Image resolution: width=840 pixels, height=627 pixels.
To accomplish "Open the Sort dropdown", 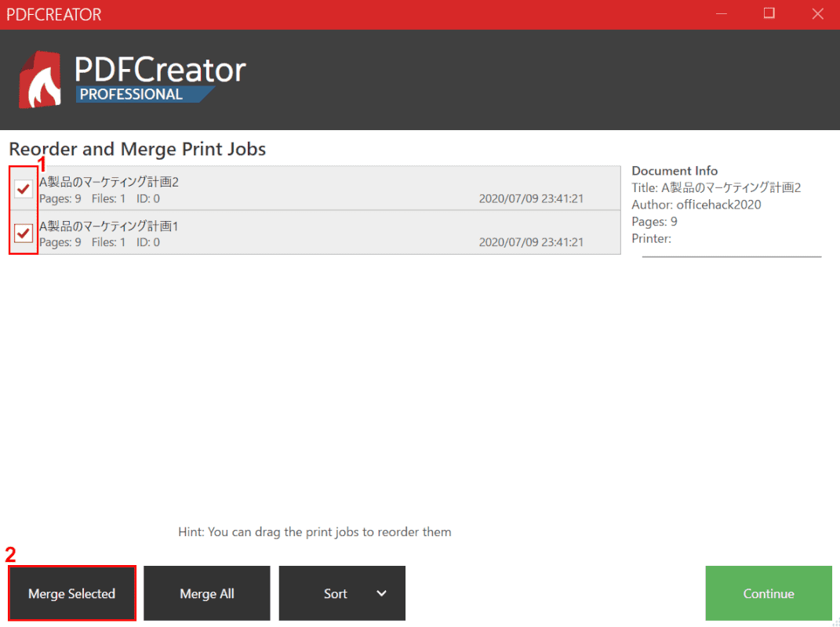I will pyautogui.click(x=342, y=593).
